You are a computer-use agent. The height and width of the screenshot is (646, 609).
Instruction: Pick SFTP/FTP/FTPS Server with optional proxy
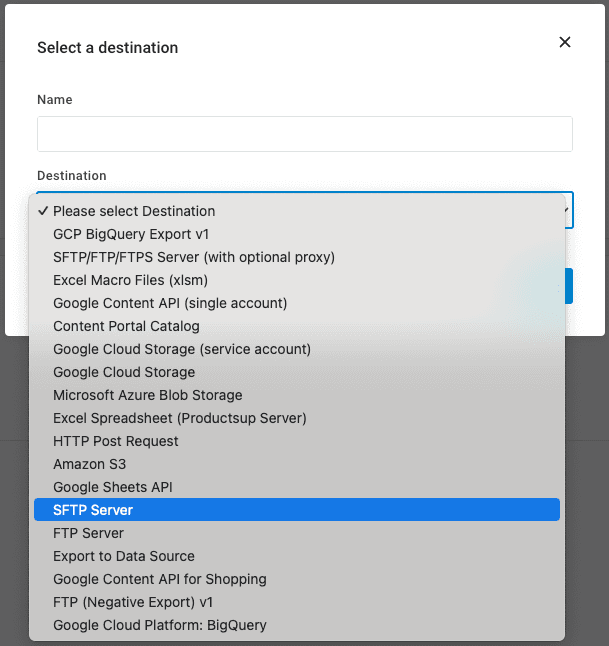pyautogui.click(x=194, y=257)
